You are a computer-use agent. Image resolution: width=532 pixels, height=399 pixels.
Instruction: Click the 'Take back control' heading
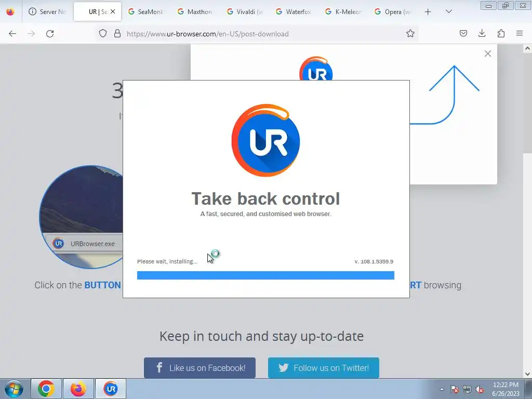[x=265, y=198]
